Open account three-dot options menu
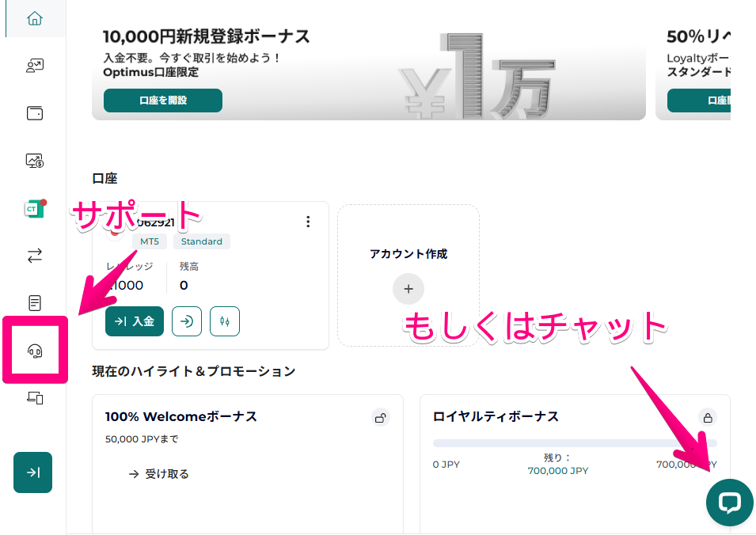Viewport: 756px width, 535px height. pos(308,222)
